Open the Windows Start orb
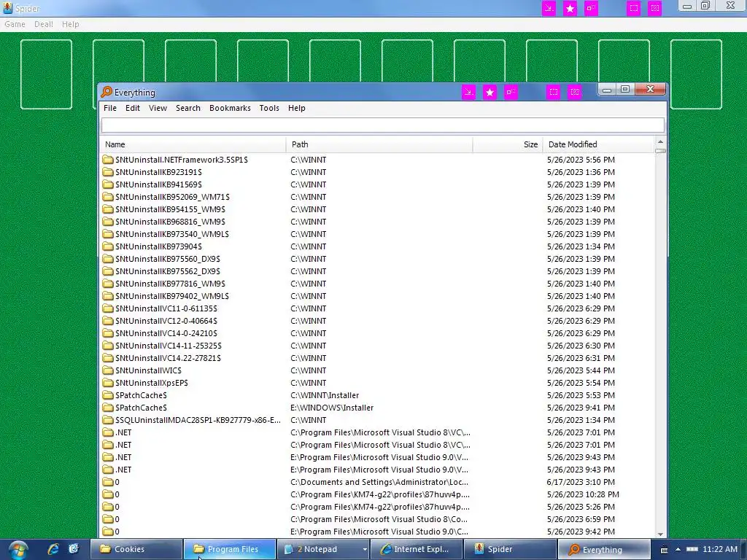The height and width of the screenshot is (560, 747). (x=18, y=550)
